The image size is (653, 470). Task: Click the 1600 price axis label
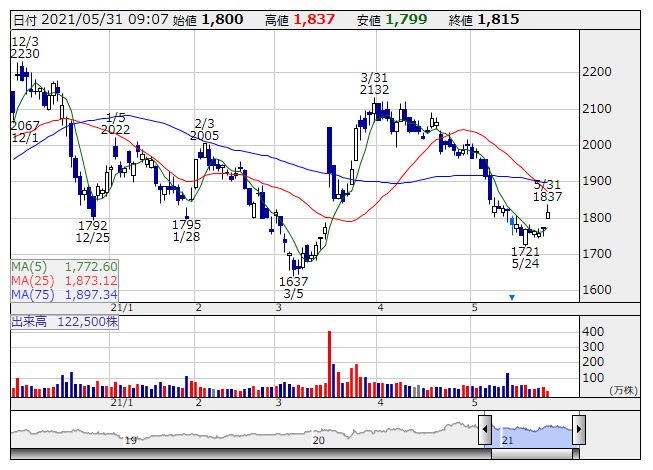596,290
